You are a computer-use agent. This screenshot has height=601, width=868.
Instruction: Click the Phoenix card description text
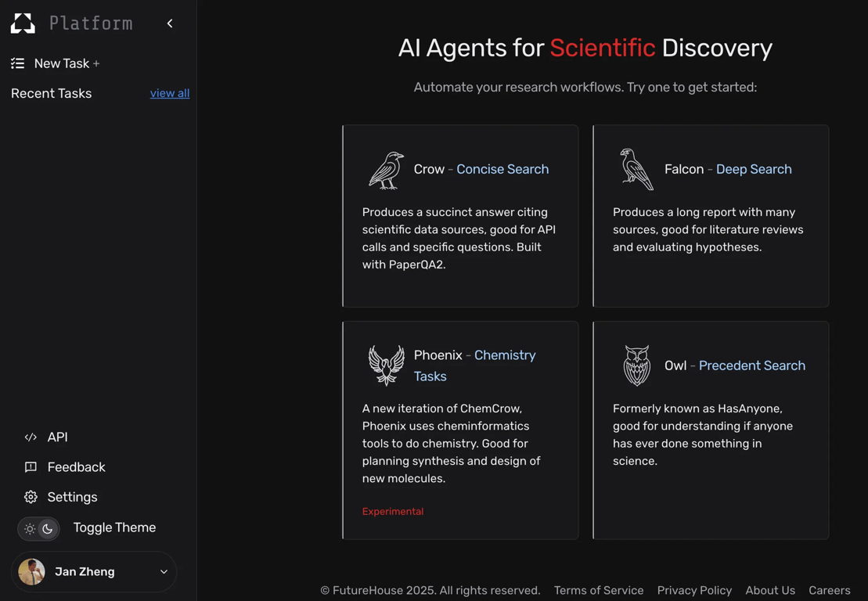[x=451, y=443]
